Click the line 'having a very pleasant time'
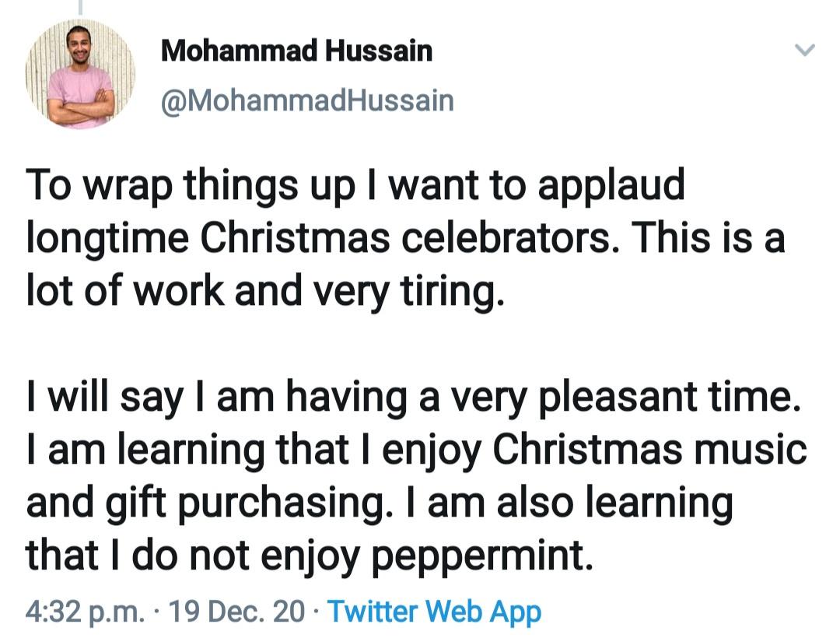The image size is (840, 638). click(544, 397)
